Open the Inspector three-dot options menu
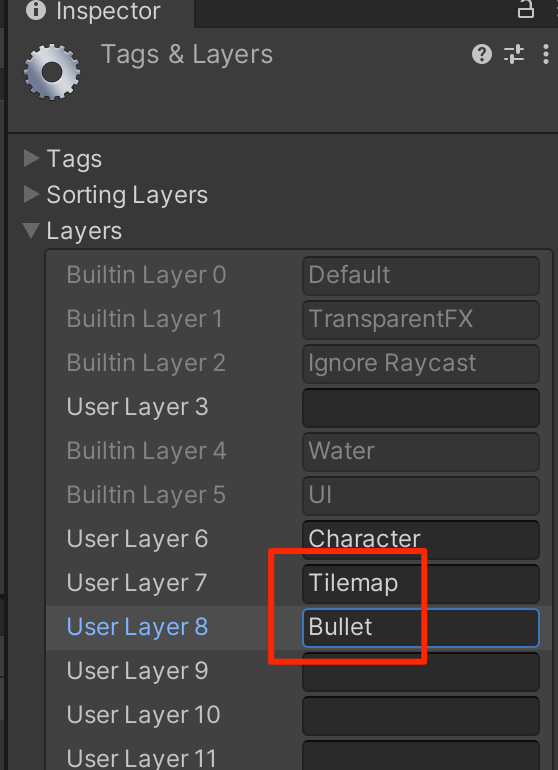This screenshot has width=558, height=770. click(x=545, y=54)
